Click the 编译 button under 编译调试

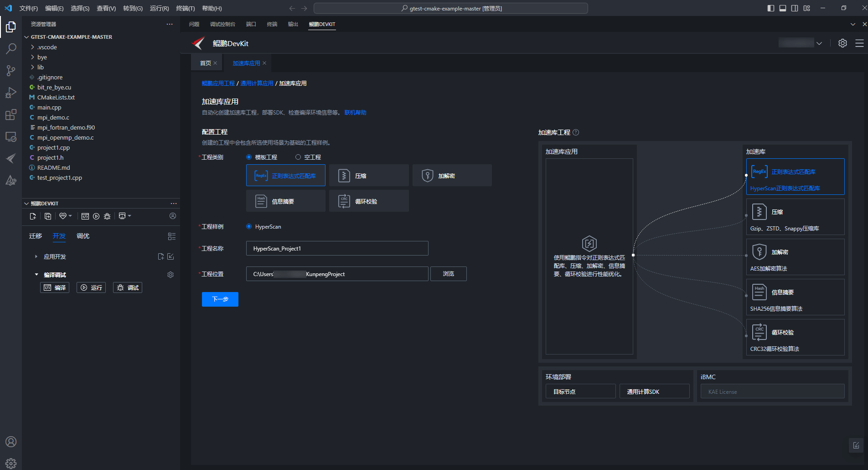pyautogui.click(x=55, y=287)
